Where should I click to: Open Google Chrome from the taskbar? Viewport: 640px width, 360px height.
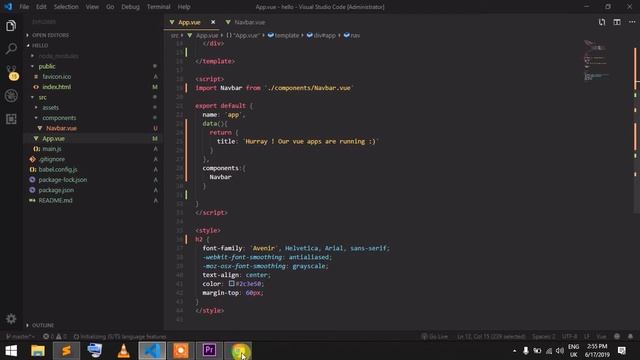[238, 351]
